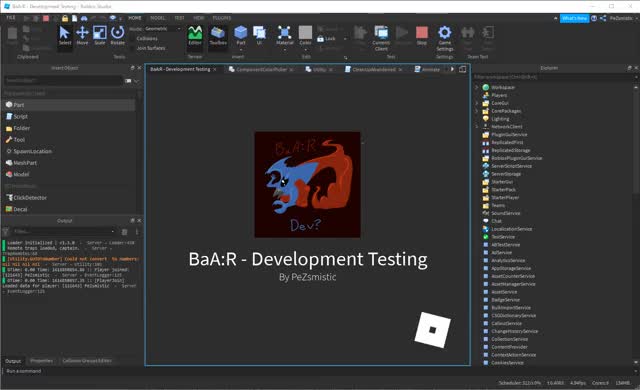Undock the Output panel
The image size is (640, 390).
(x=132, y=220)
